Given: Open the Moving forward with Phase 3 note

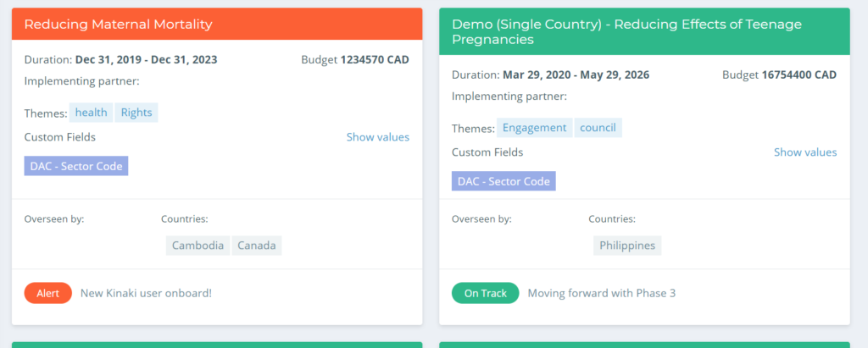Looking at the screenshot, I should coord(602,293).
